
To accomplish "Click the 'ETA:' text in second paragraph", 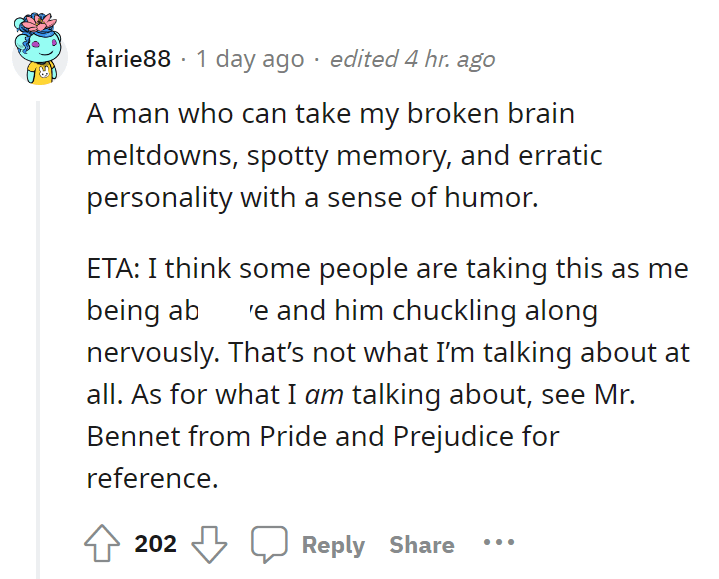I will click(113, 269).
